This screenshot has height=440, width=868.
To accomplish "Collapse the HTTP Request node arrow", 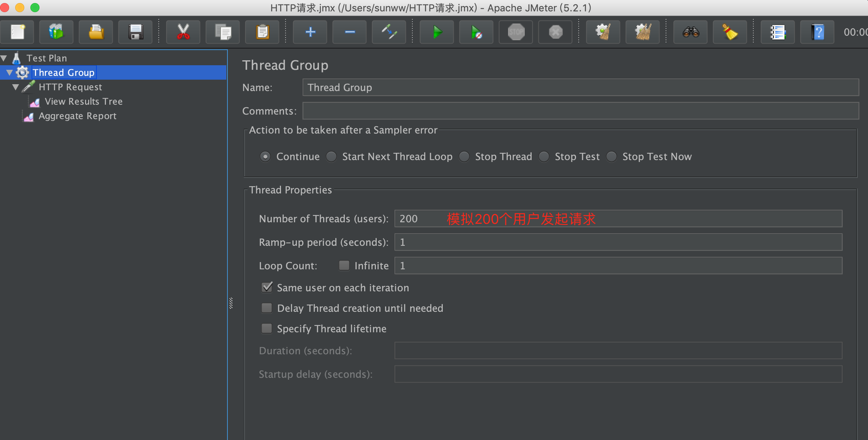I will tap(16, 87).
